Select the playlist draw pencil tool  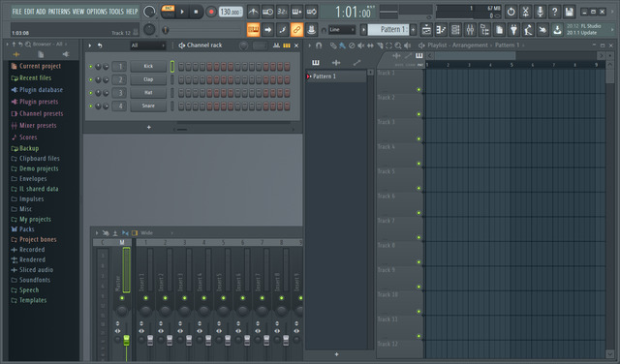coord(333,45)
